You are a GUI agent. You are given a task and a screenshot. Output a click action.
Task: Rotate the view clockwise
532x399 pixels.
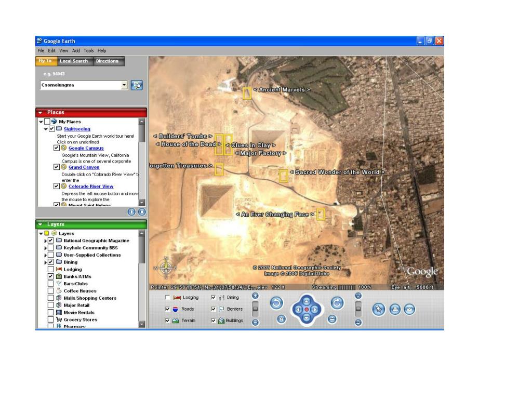[x=337, y=303]
